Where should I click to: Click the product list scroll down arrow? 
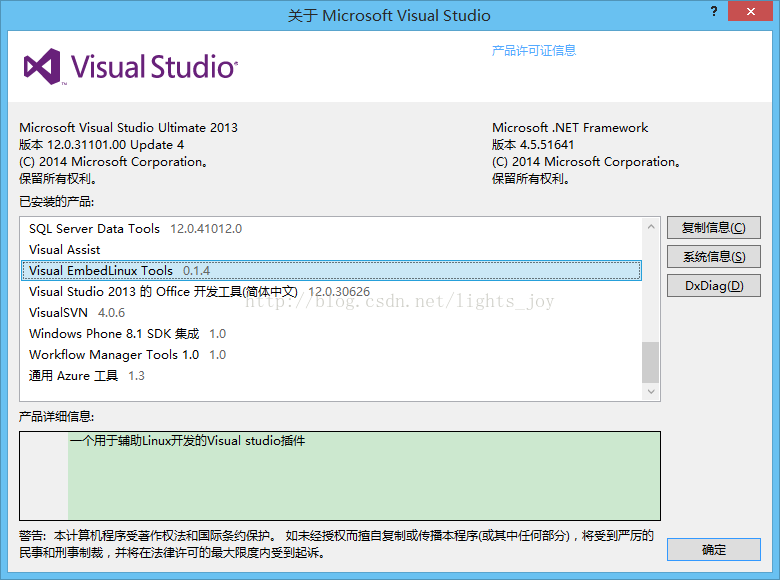point(651,391)
